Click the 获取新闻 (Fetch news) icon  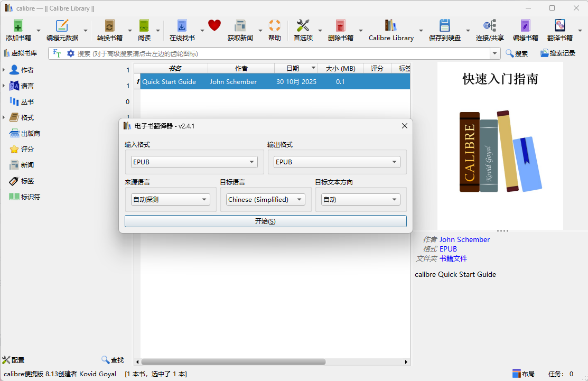click(240, 26)
